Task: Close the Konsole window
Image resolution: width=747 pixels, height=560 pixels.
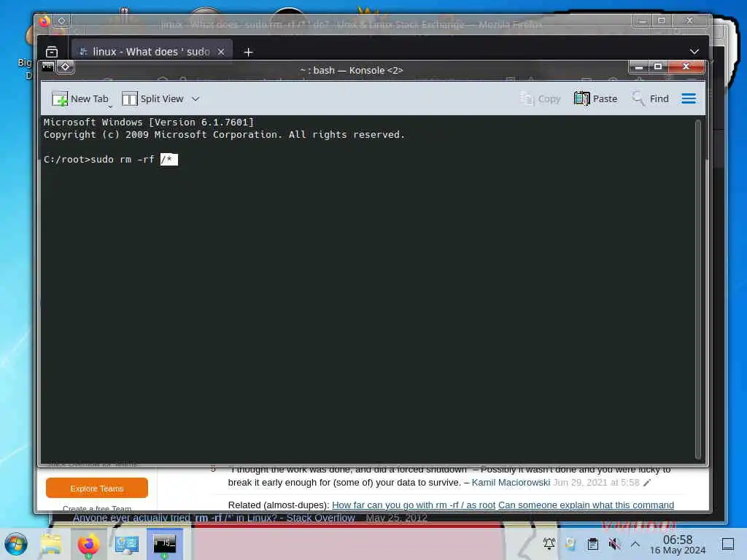Action: click(686, 66)
